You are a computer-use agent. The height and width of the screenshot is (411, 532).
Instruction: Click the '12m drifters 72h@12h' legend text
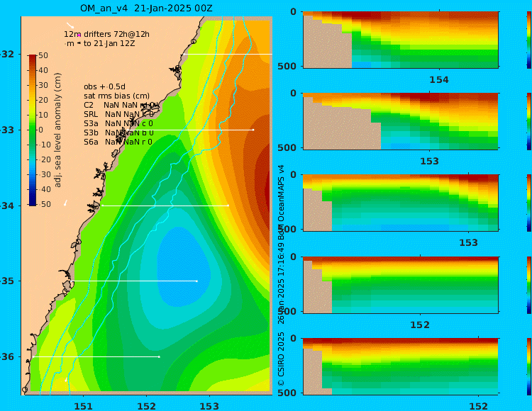click(106, 34)
